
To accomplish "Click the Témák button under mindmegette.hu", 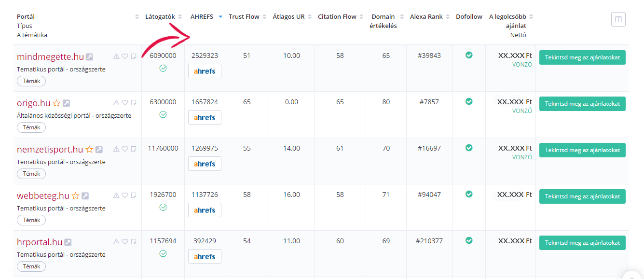I will [x=31, y=81].
